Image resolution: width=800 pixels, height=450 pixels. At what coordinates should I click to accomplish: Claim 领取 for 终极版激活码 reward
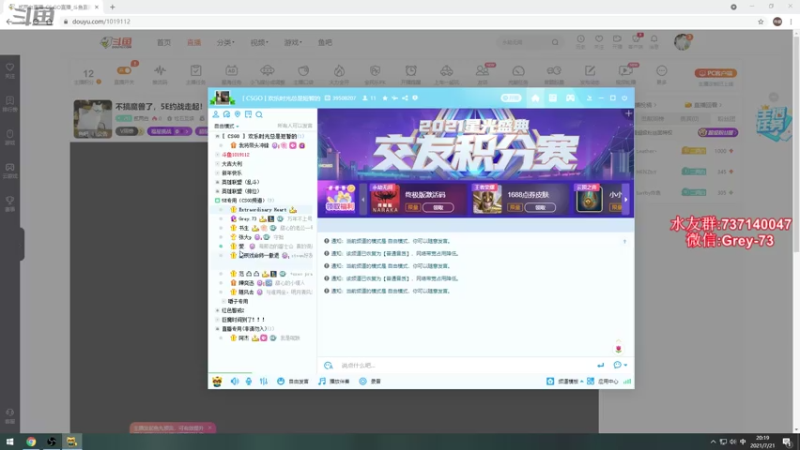[438, 208]
